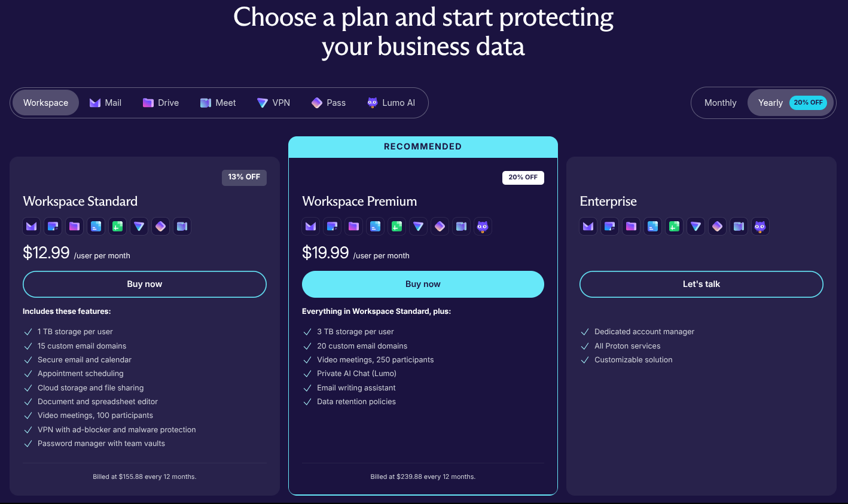Screen dimensions: 848x504
Task: Click the RECOMMENDED banner above Workspace Premium
Action: [x=423, y=146]
